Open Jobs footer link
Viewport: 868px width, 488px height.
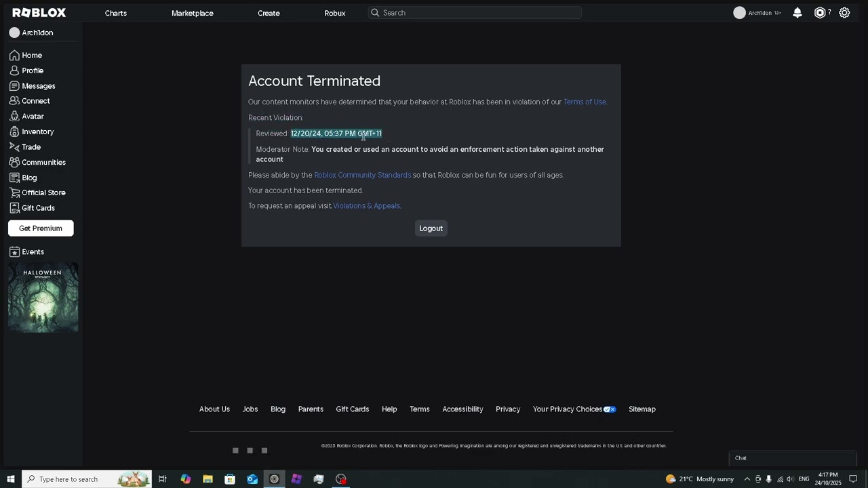point(250,409)
